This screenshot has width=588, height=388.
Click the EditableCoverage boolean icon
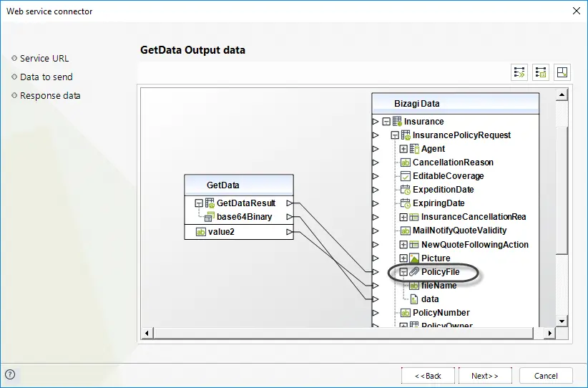click(x=406, y=176)
